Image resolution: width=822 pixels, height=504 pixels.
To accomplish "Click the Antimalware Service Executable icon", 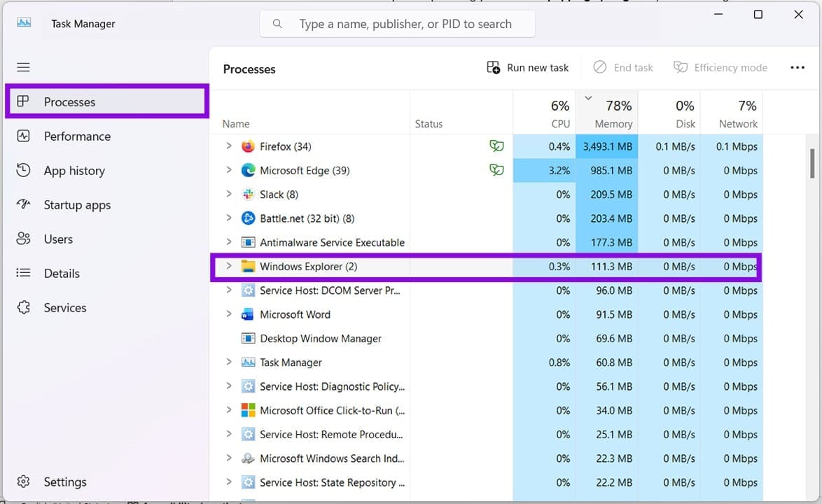I will 248,242.
